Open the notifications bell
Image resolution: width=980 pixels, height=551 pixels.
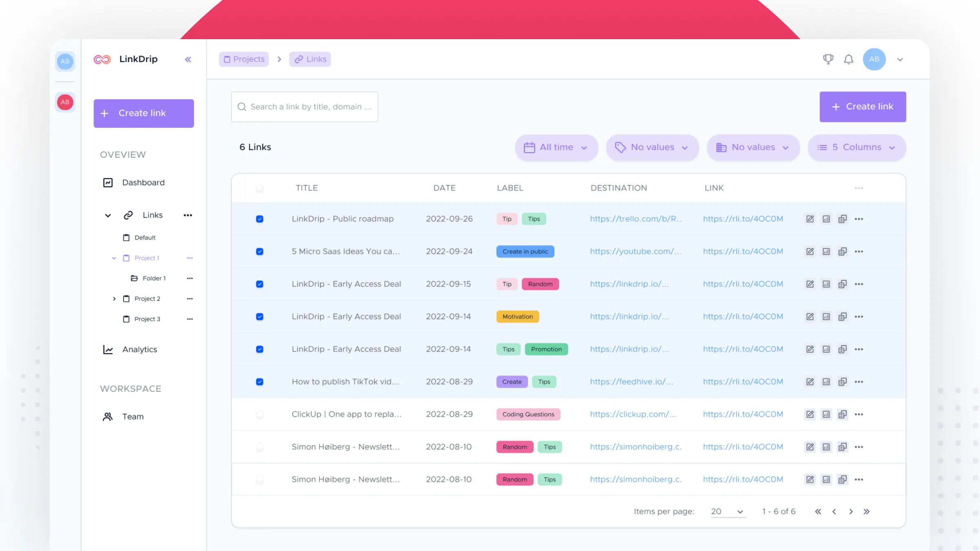(849, 60)
